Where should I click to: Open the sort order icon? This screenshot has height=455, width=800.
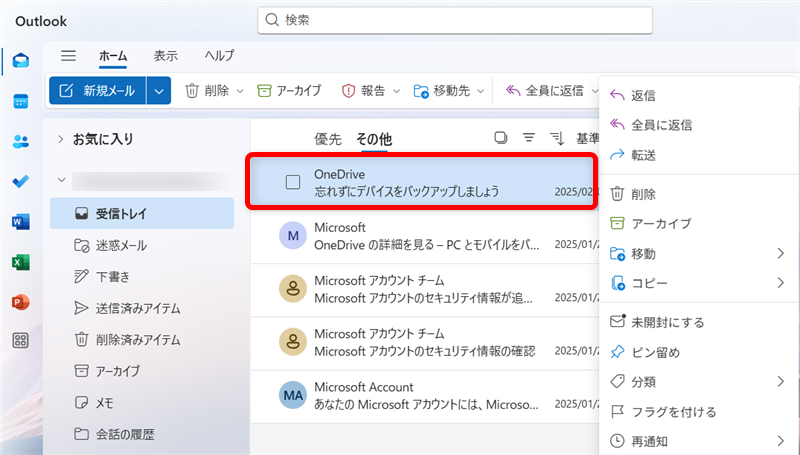pos(557,138)
